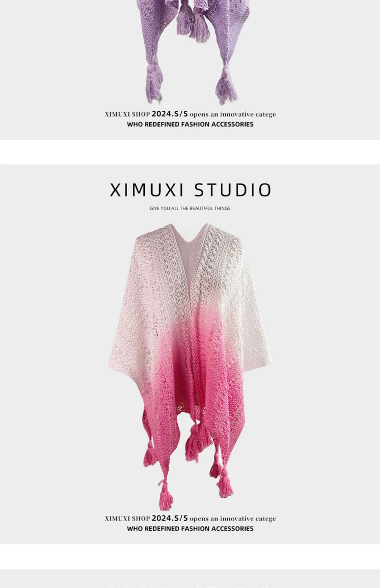Click the GIVE YOU ALL THE BEAUTIFUL THINGS tagline
Image resolution: width=380 pixels, height=588 pixels.
point(190,209)
